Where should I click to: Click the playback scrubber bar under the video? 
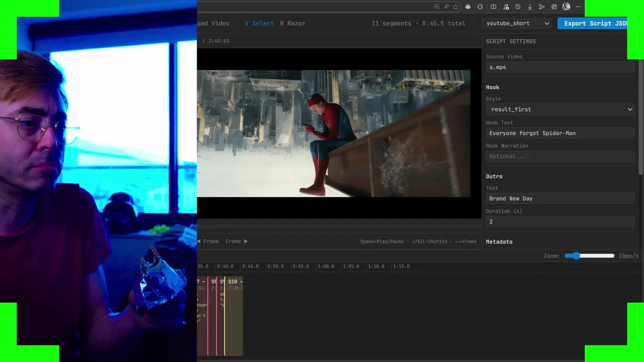[x=339, y=227]
